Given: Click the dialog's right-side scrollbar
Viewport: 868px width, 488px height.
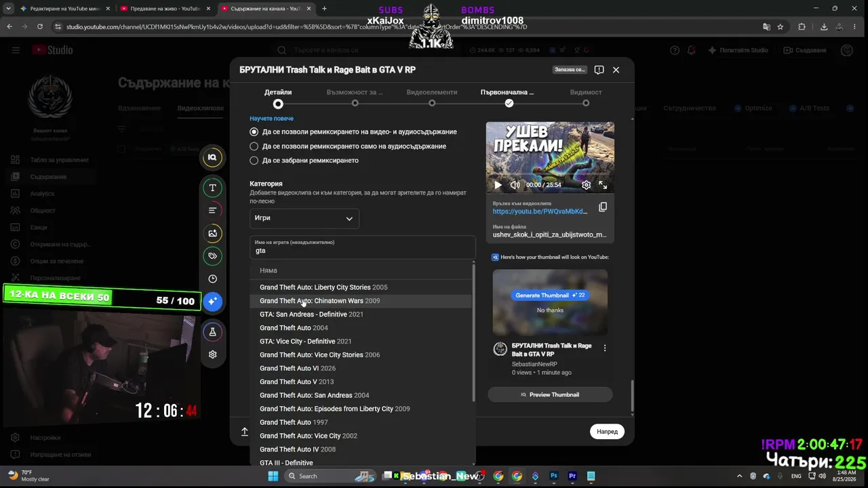Looking at the screenshot, I should 632,395.
